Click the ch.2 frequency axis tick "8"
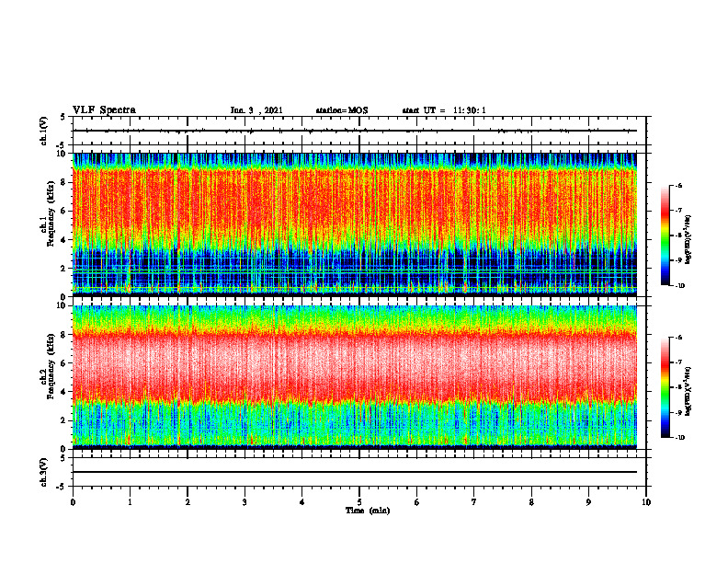Image resolution: width=728 pixels, height=563 pixels. (x=64, y=335)
